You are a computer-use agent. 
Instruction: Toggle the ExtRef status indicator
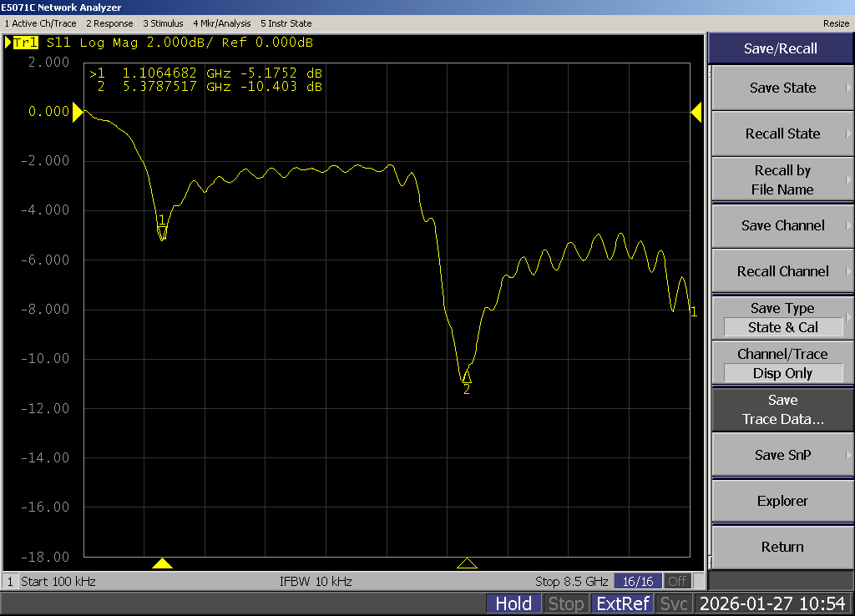tap(622, 603)
